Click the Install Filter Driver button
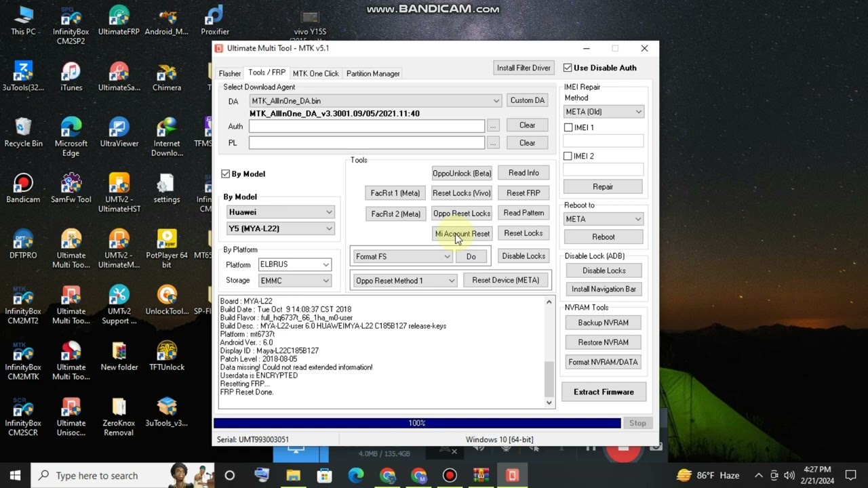Viewport: 868px width, 488px height. (x=524, y=68)
